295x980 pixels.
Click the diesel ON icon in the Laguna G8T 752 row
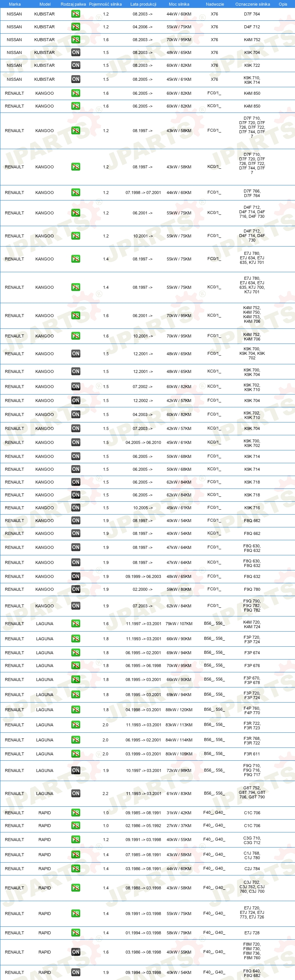[x=76, y=794]
